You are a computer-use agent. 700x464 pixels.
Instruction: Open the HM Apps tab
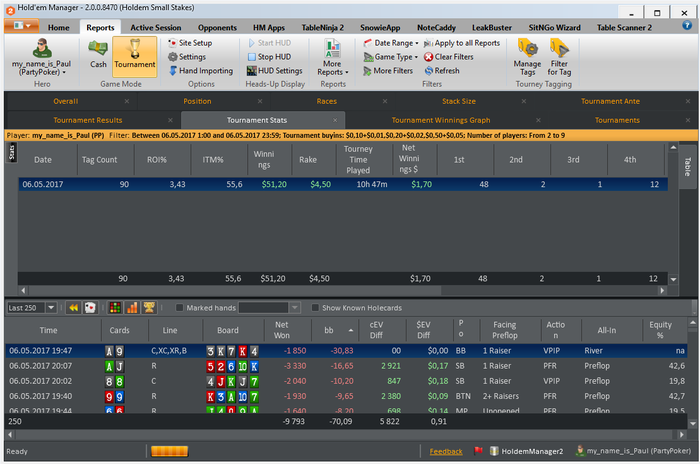point(269,27)
